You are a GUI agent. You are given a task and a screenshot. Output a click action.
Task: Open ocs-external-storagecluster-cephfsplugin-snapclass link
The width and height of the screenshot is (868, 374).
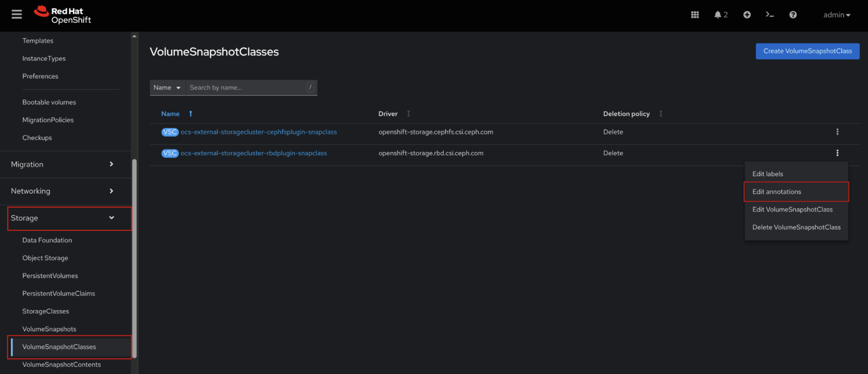259,132
